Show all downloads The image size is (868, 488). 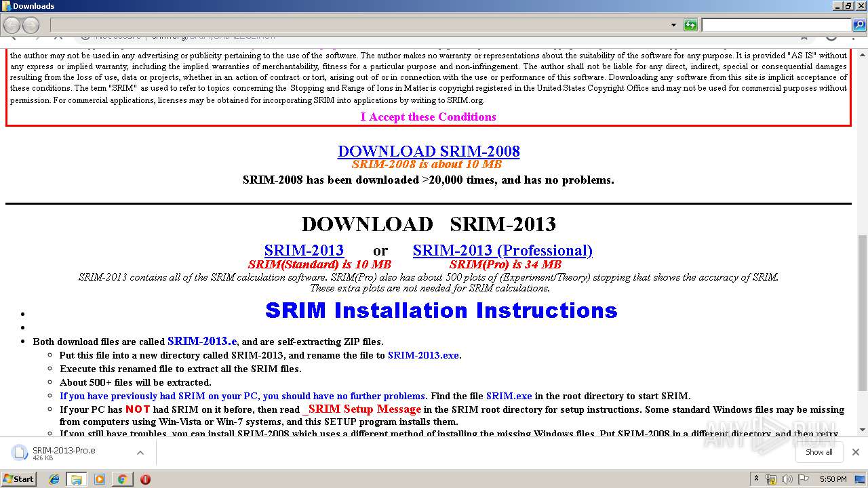pyautogui.click(x=819, y=452)
